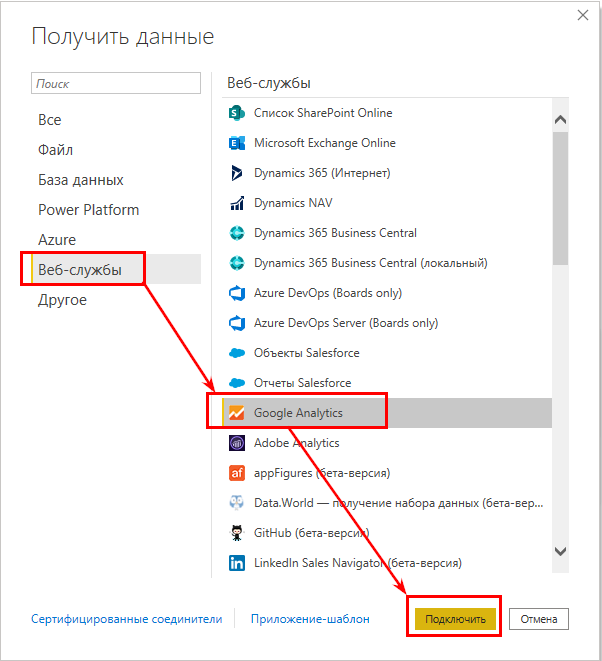Viewport: 602px width, 661px height.
Task: Pick the LinkedIn Sales Navigator icon
Action: 236,563
